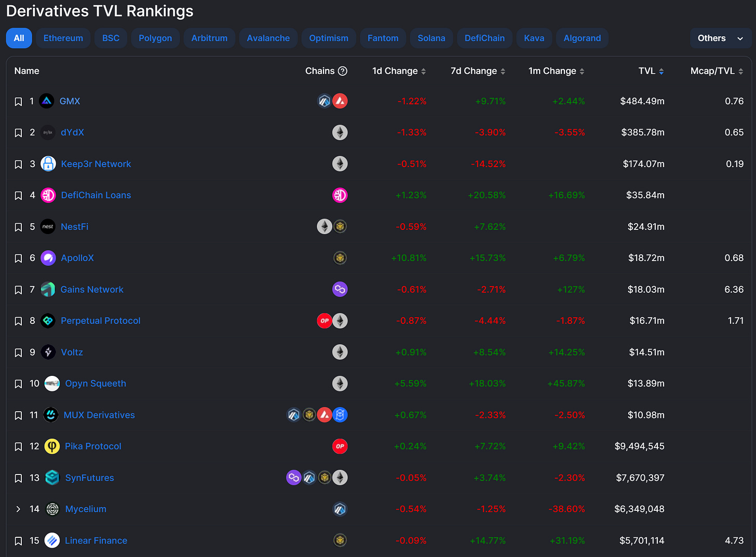
Task: Filter by Solana chain
Action: click(431, 38)
